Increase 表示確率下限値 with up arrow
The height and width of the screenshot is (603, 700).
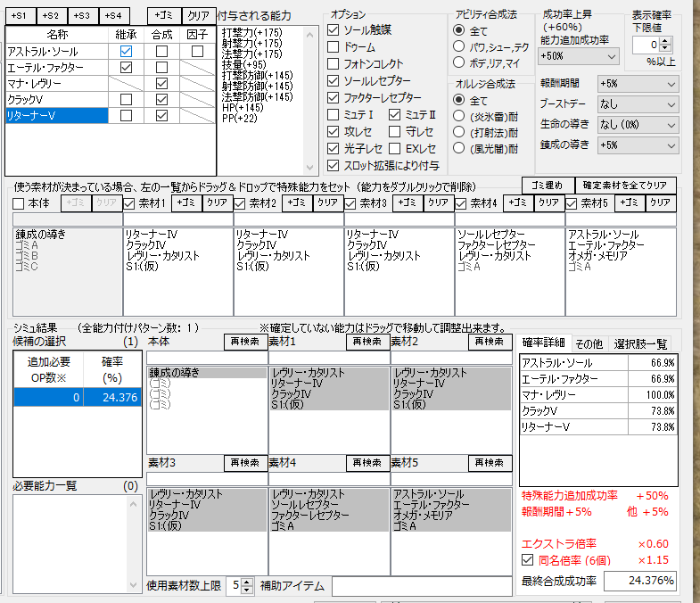click(665, 41)
